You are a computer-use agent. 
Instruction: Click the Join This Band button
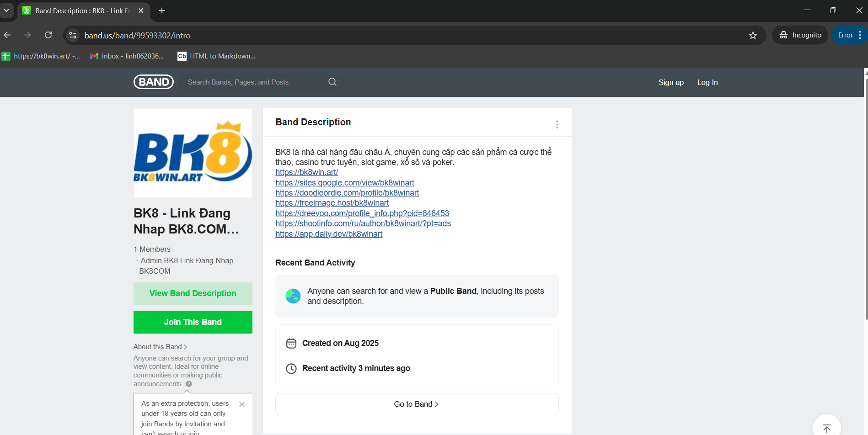193,322
